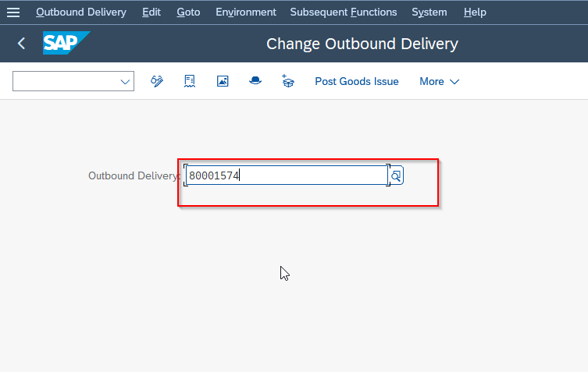
Task: Click the SAP logo
Action: 66,43
